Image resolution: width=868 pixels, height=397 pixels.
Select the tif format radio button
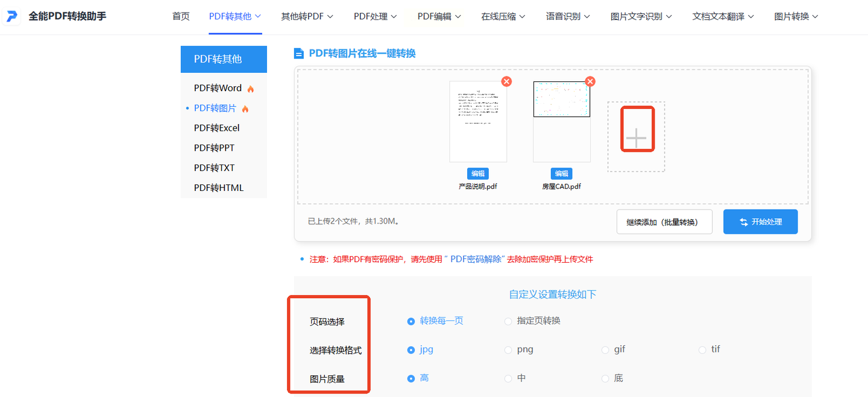[702, 350]
